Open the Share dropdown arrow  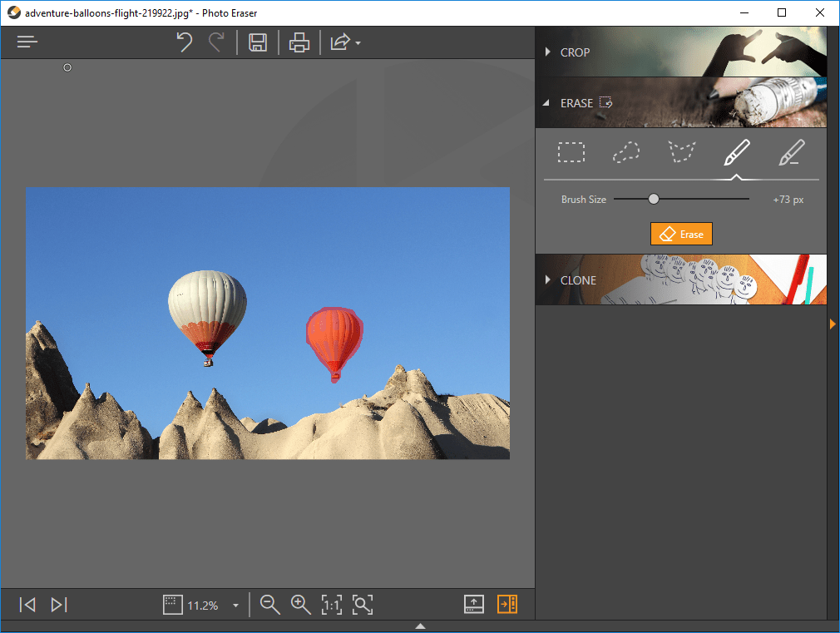coord(358,42)
